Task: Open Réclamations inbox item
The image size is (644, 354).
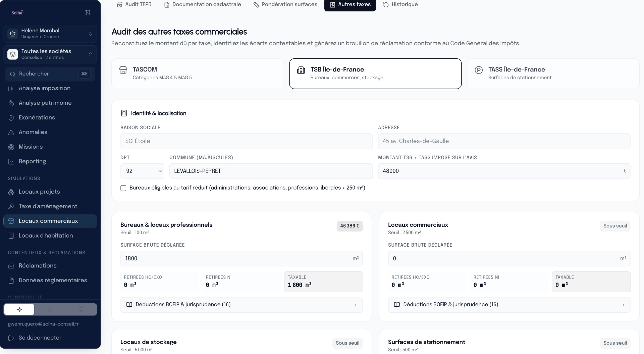Action: pos(50,266)
